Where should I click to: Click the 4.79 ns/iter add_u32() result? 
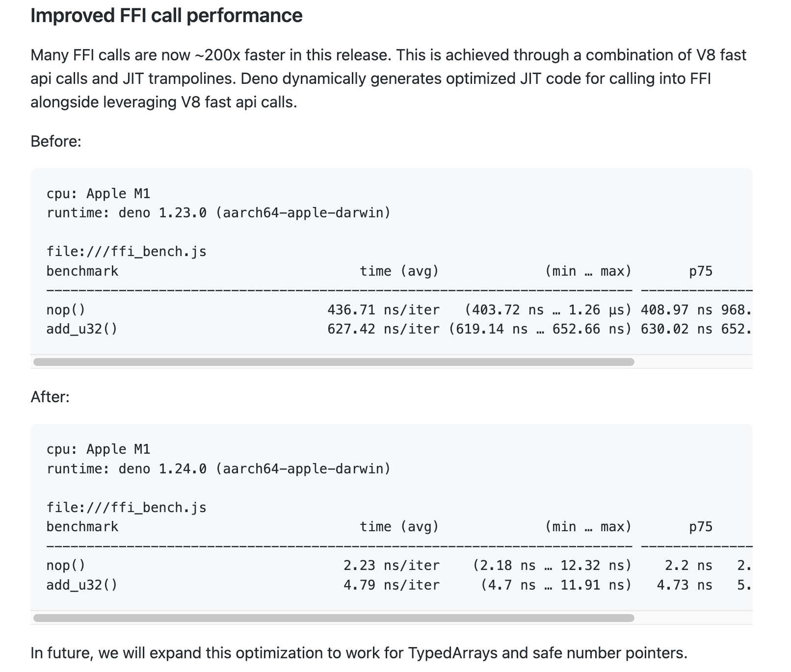[x=392, y=585]
